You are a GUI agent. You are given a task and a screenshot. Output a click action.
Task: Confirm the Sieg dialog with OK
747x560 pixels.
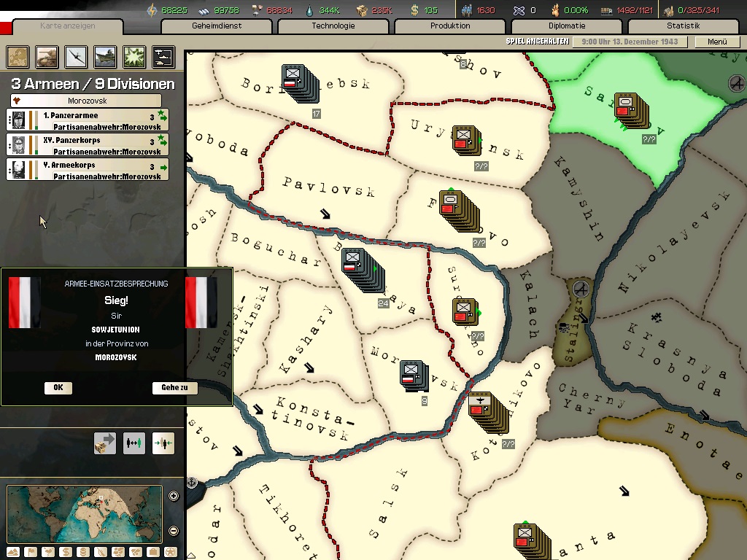pyautogui.click(x=58, y=388)
